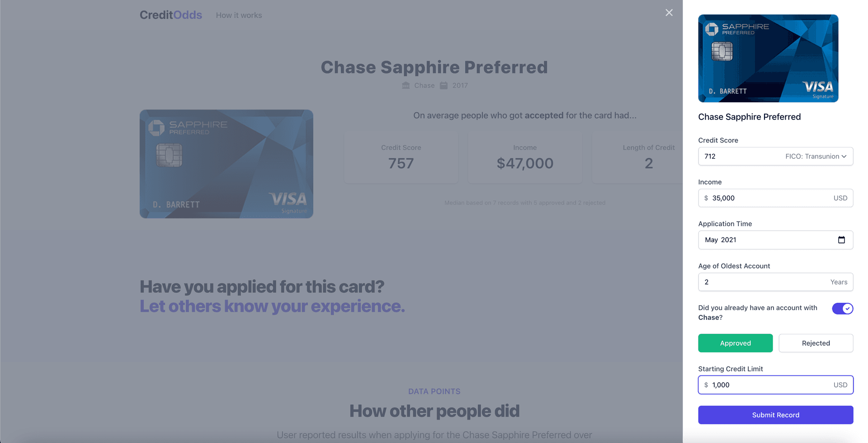Submit the record form
The height and width of the screenshot is (443, 868).
(775, 414)
